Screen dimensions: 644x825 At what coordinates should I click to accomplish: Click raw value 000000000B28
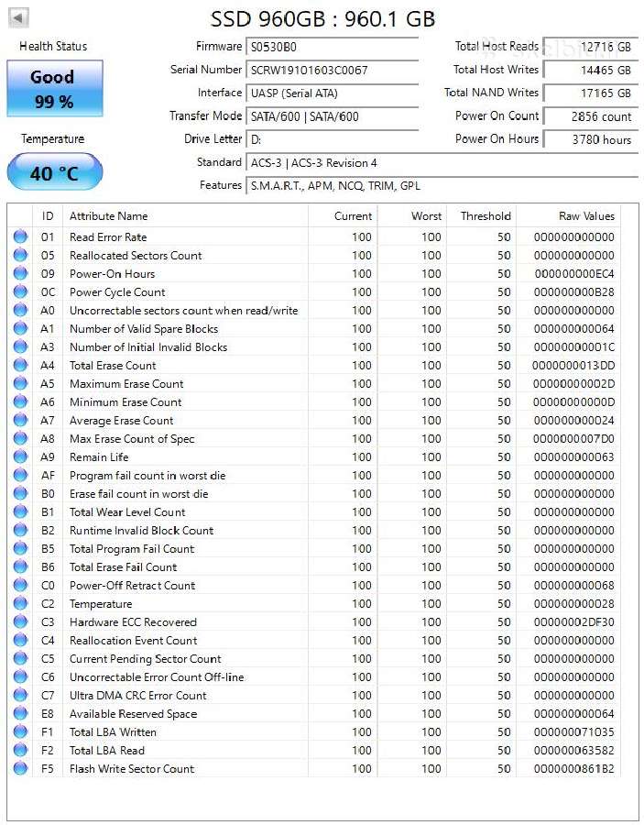tap(574, 292)
